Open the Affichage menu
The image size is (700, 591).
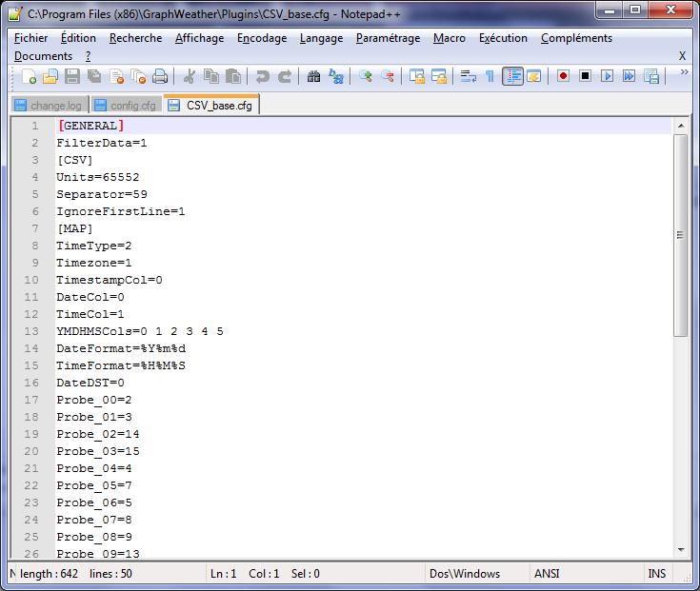tap(200, 38)
